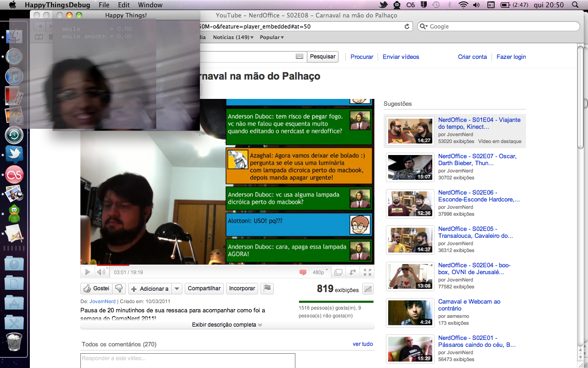Click the Compartilhar button
Image resolution: width=588 pixels, height=368 pixels.
tap(204, 288)
